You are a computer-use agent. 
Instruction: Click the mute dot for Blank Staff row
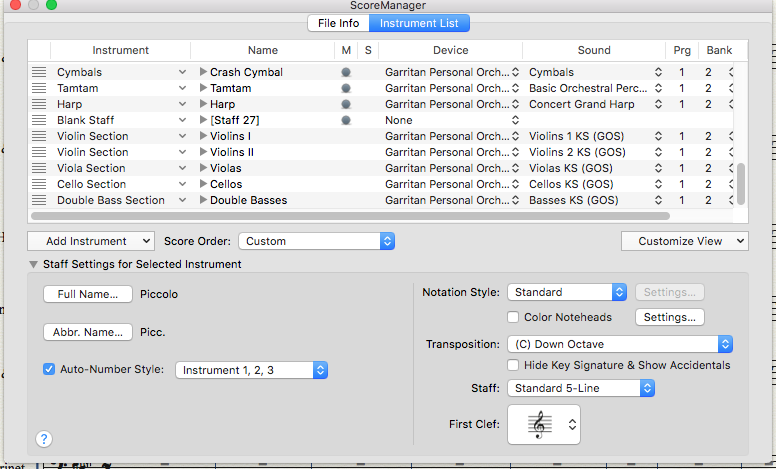point(346,120)
